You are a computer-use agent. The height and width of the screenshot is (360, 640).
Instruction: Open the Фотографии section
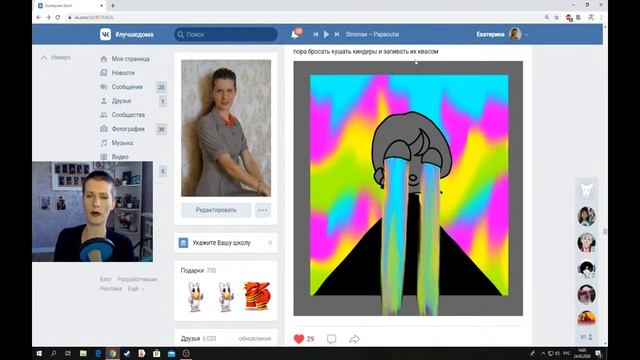click(x=128, y=129)
